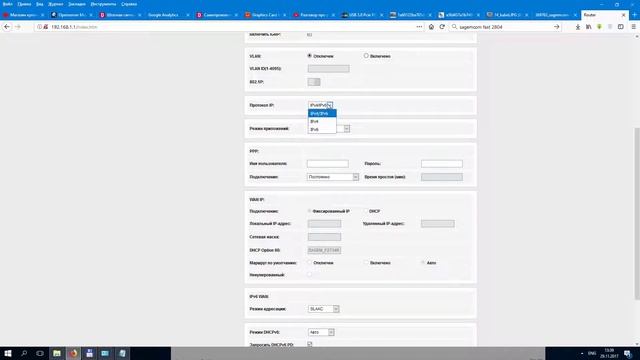Open the Правка menu
This screenshot has width=640, height=360.
click(24, 4)
